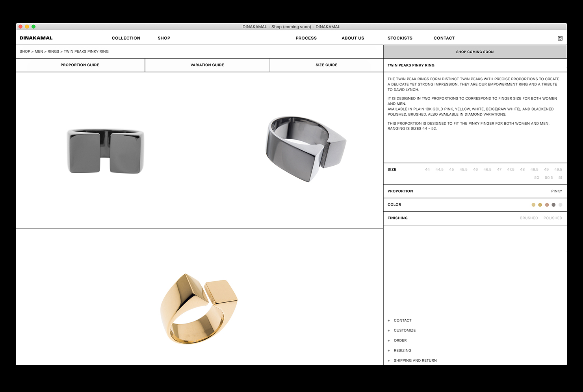Image resolution: width=583 pixels, height=392 pixels.
Task: Select the BRUSHED finishing
Action: pos(529,218)
